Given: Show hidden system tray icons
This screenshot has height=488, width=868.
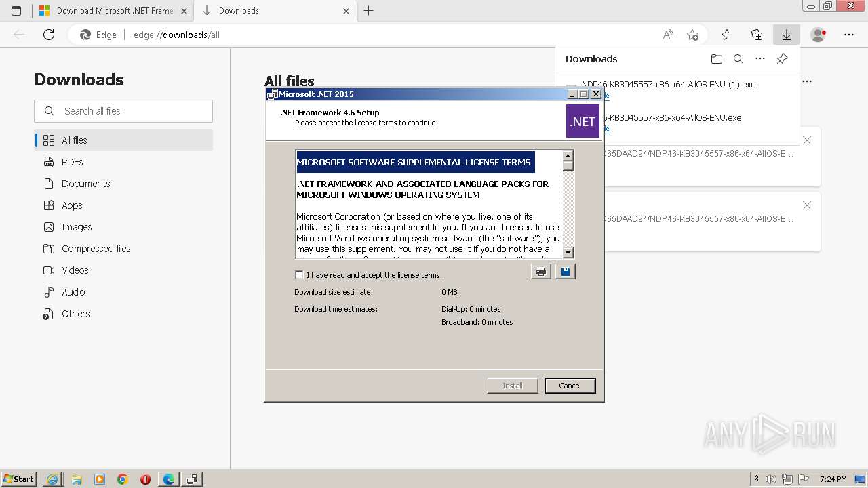Looking at the screenshot, I should 756,479.
